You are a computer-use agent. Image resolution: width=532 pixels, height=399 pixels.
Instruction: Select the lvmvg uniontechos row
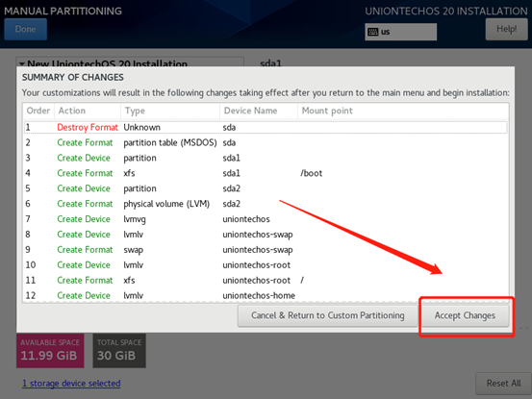pyautogui.click(x=266, y=219)
